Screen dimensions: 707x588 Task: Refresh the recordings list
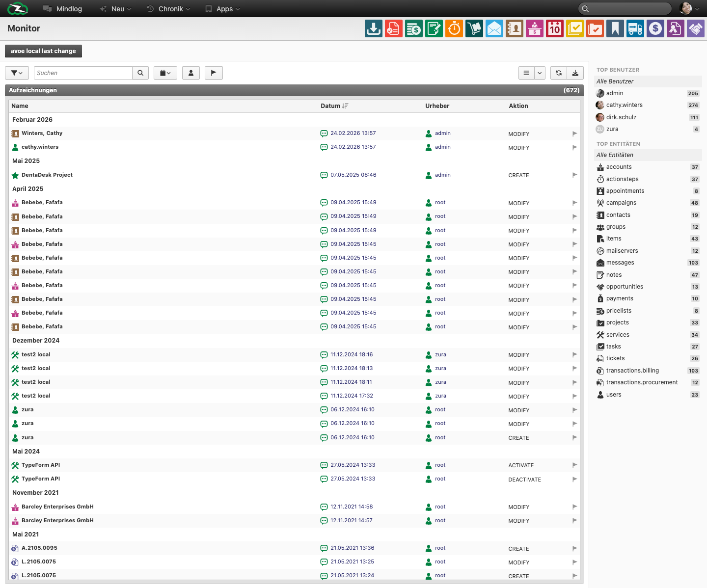tap(559, 73)
